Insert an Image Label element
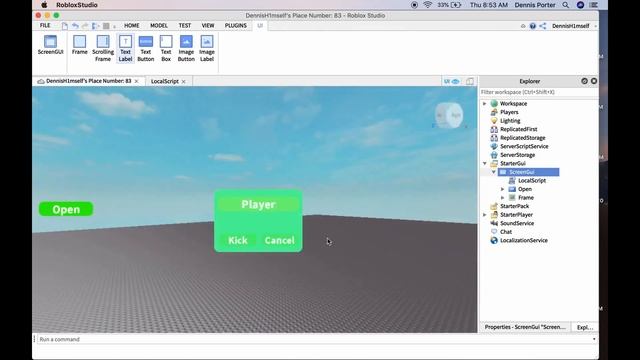The height and width of the screenshot is (360, 640). click(x=207, y=48)
